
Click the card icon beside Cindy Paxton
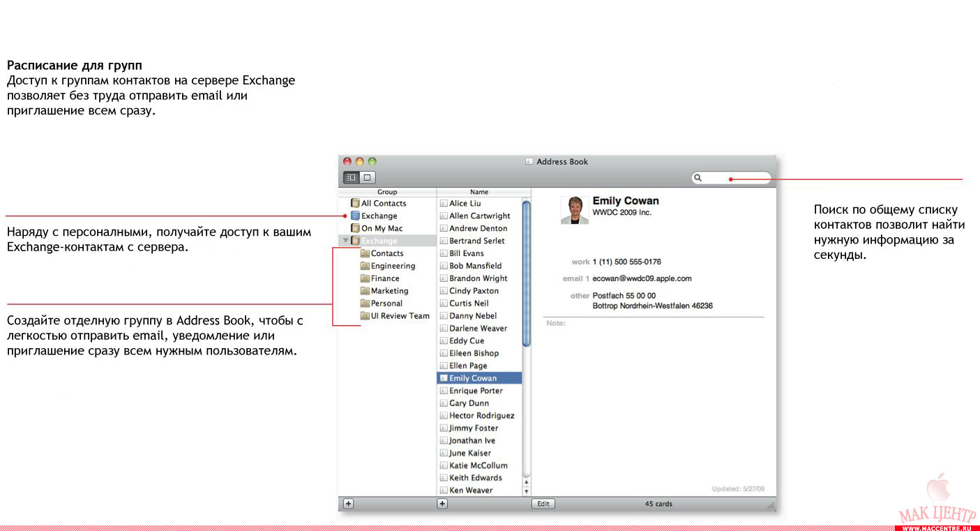(444, 291)
